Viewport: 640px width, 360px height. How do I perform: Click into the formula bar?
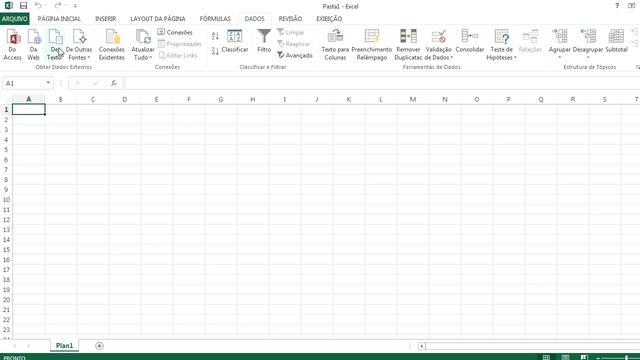[382, 83]
